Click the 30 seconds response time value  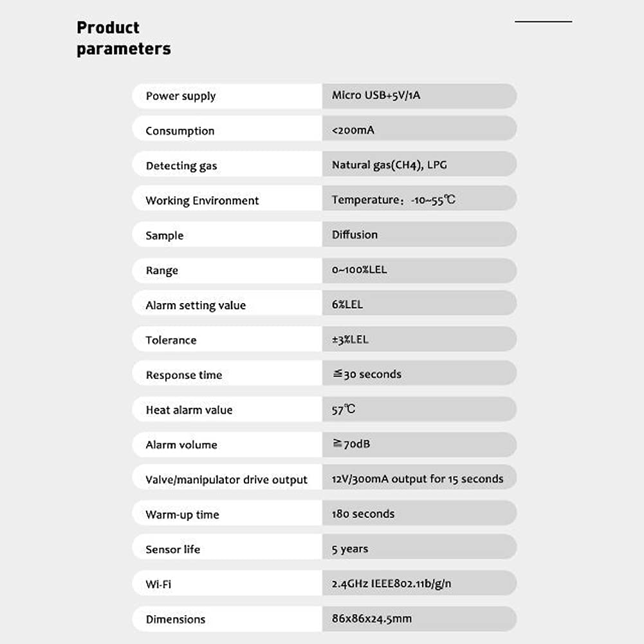tap(367, 374)
